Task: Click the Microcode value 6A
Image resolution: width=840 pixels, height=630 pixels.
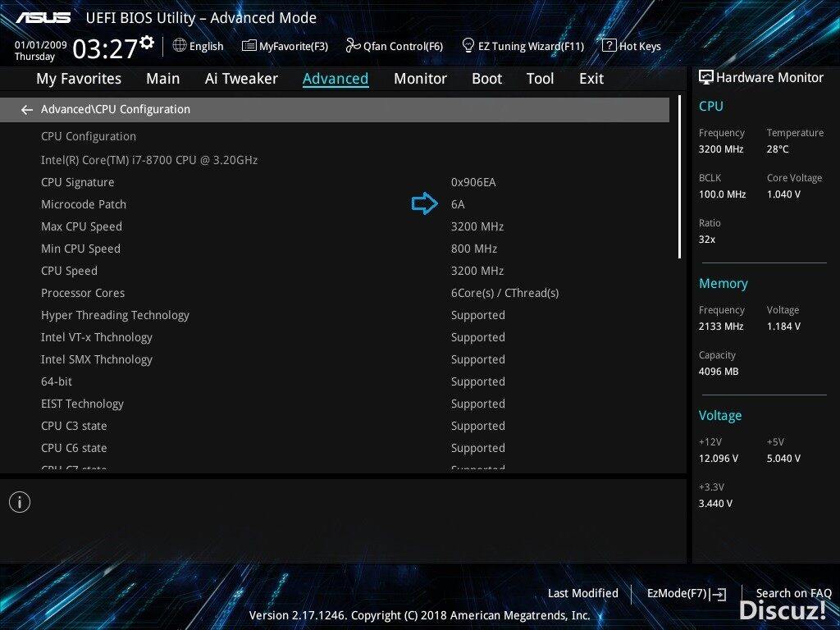Action: tap(458, 204)
